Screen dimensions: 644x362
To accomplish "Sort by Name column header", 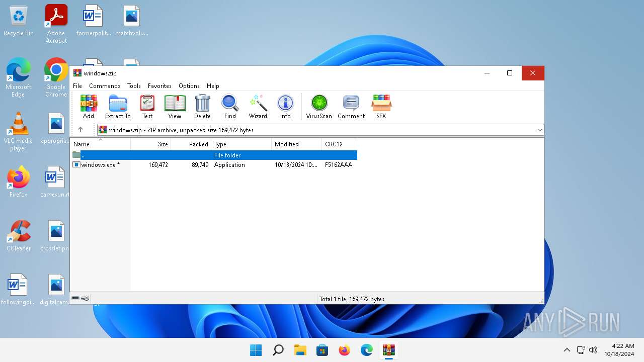I will pos(101,144).
